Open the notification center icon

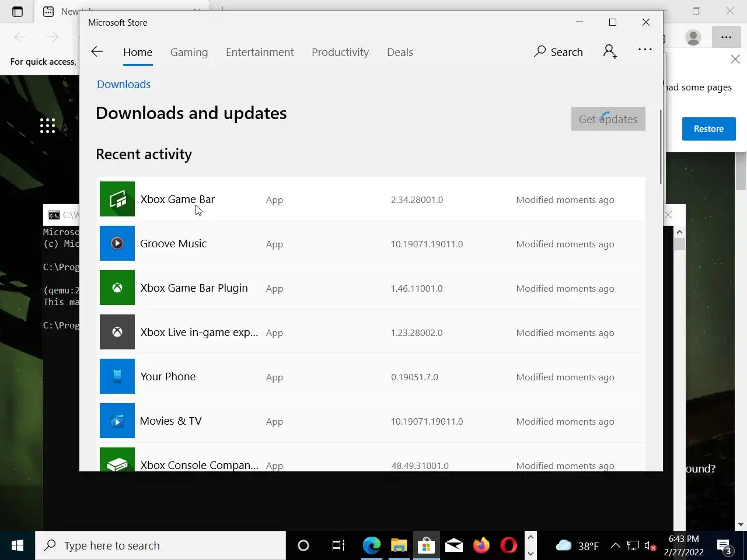tap(725, 547)
